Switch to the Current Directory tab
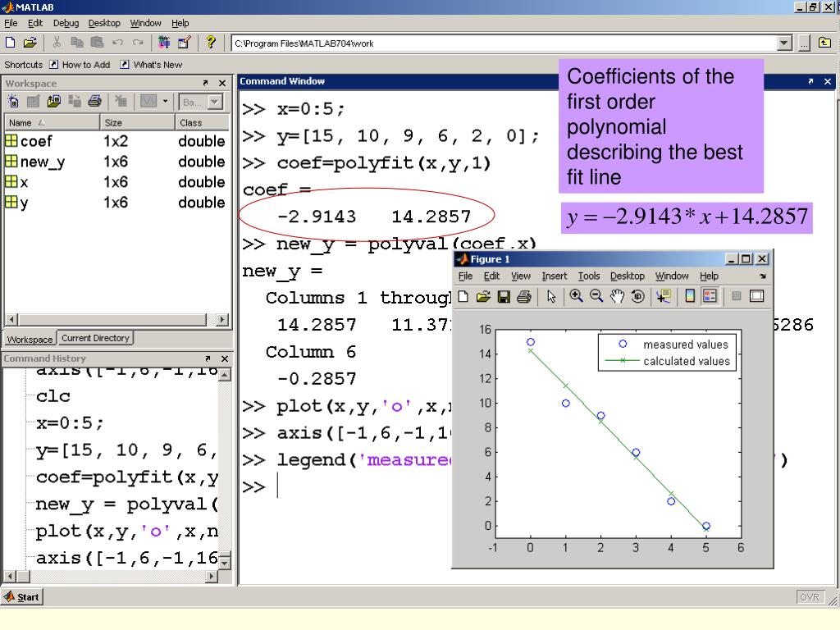The height and width of the screenshot is (630, 840). [x=95, y=338]
